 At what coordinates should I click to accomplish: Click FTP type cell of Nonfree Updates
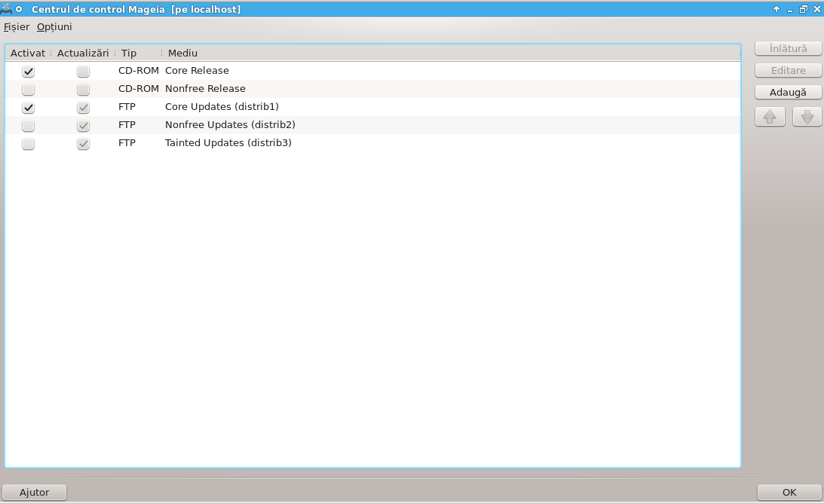pos(127,125)
